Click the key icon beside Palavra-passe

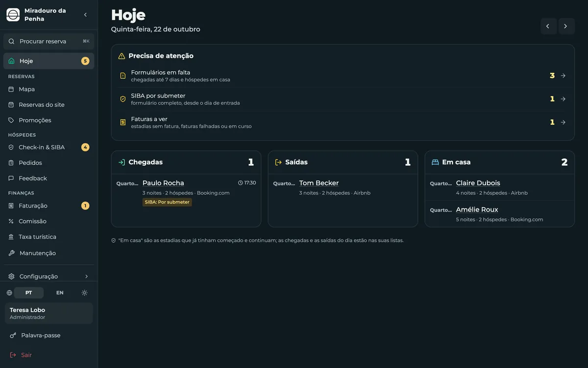pos(13,335)
